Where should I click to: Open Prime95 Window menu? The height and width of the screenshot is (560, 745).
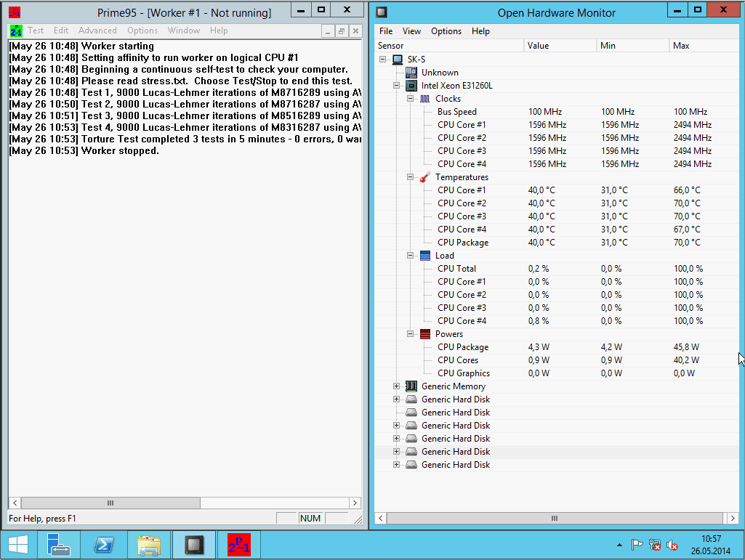[183, 31]
